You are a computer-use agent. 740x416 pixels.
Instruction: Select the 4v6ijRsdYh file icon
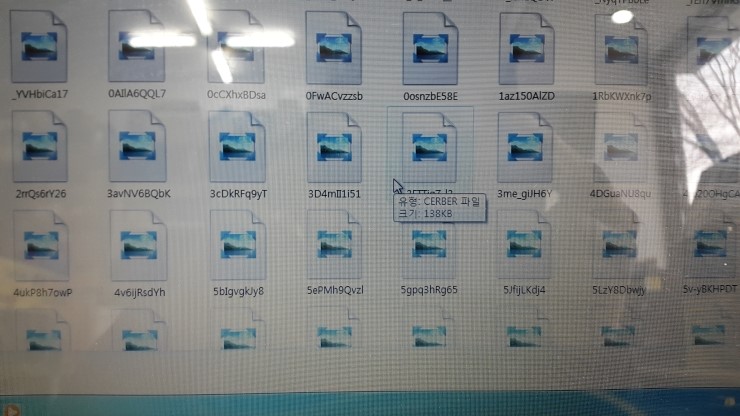point(139,246)
